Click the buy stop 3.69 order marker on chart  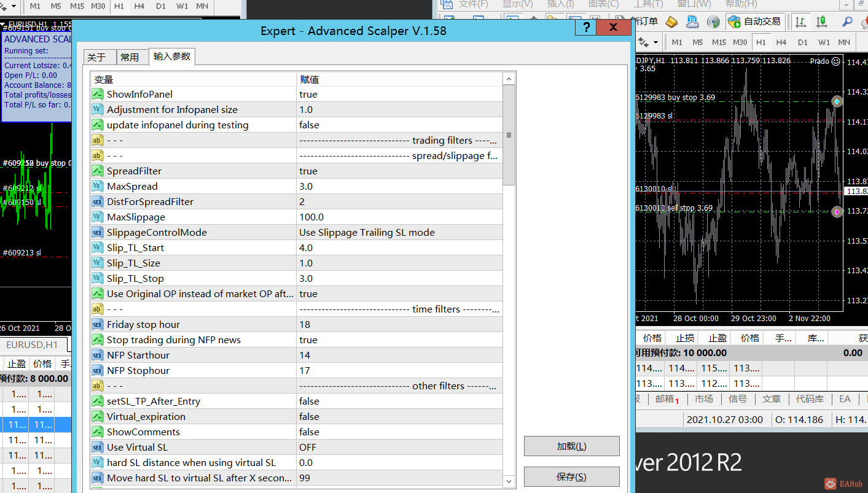point(837,101)
